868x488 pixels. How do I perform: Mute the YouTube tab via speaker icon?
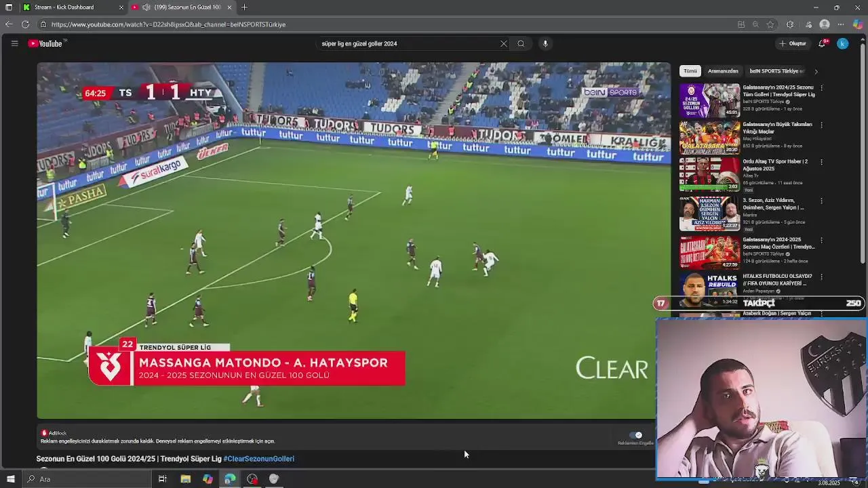tap(146, 7)
